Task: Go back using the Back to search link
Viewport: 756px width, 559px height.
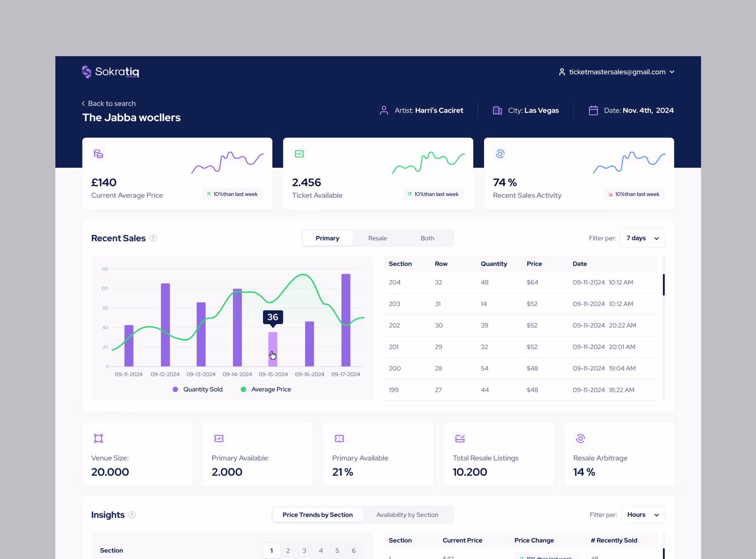Action: [109, 103]
